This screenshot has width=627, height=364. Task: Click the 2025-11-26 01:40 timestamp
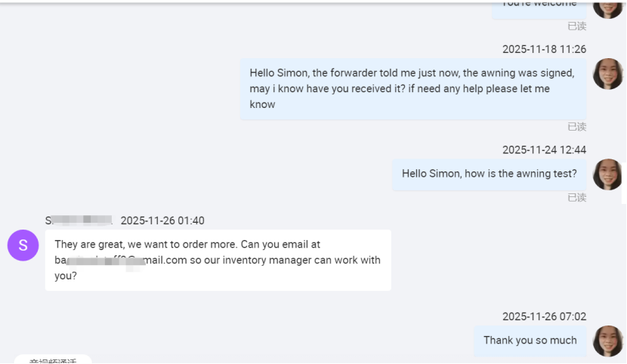162,221
